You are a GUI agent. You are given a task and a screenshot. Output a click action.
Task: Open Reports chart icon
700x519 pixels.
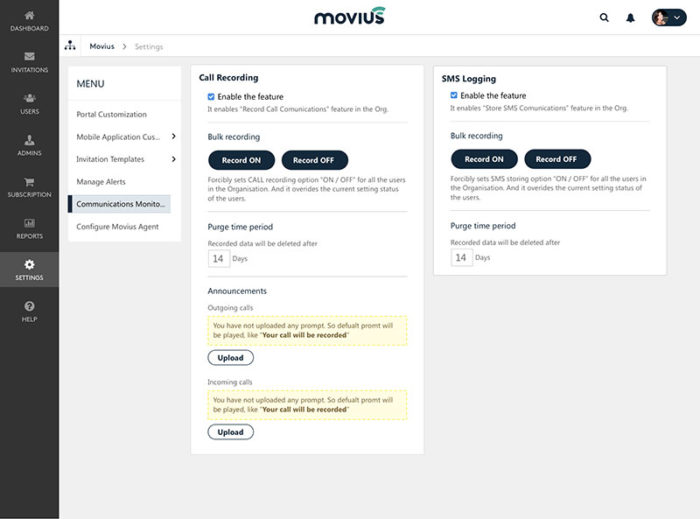point(29,223)
